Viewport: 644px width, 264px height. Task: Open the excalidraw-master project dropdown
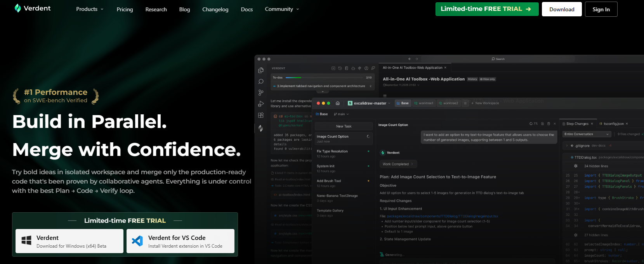click(369, 103)
